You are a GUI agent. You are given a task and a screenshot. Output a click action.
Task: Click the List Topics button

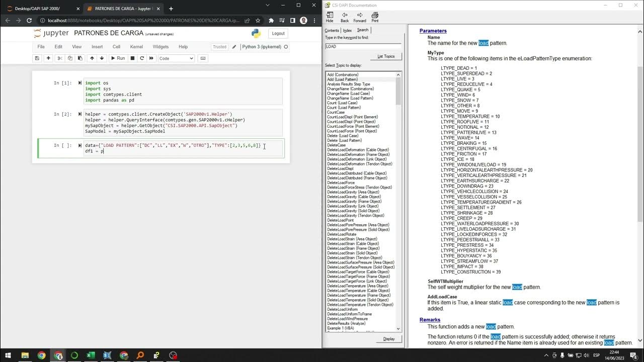(386, 56)
